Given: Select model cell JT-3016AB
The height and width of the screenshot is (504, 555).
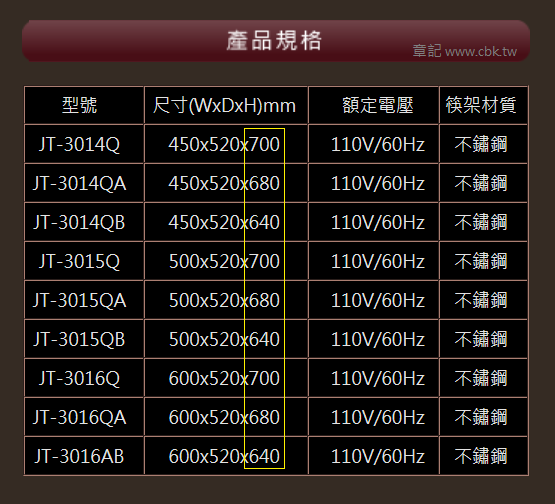Looking at the screenshot, I should (84, 456).
